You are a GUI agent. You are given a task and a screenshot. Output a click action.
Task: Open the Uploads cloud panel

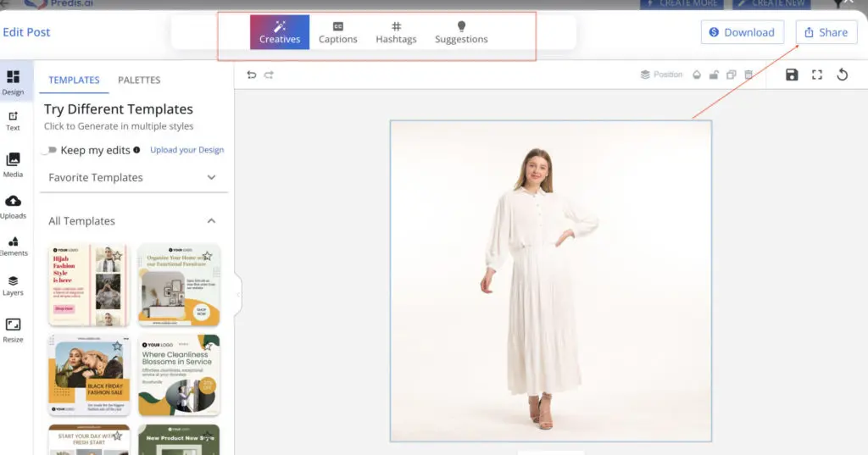[13, 207]
